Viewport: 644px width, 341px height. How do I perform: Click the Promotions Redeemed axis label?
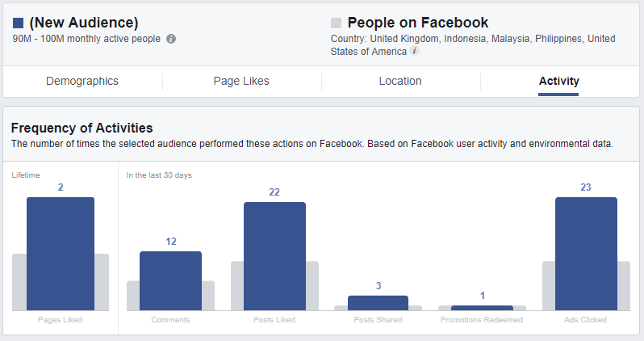pos(482,320)
